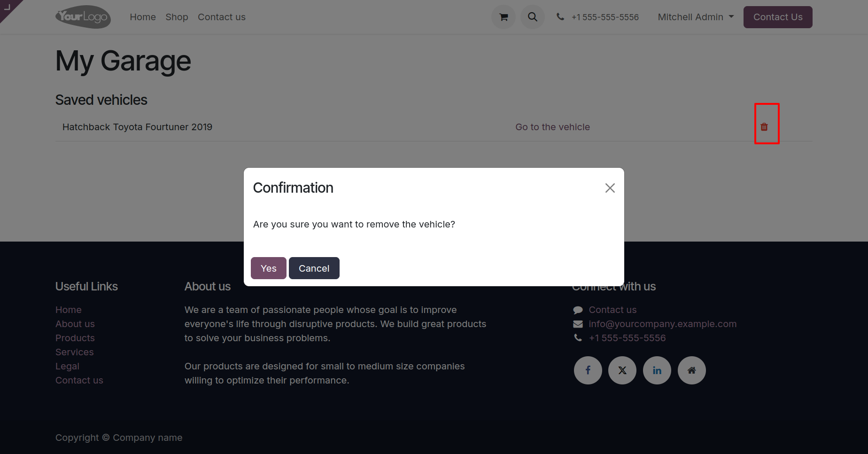Click the phone icon in header
Screen dimensions: 868x454
coord(560,17)
